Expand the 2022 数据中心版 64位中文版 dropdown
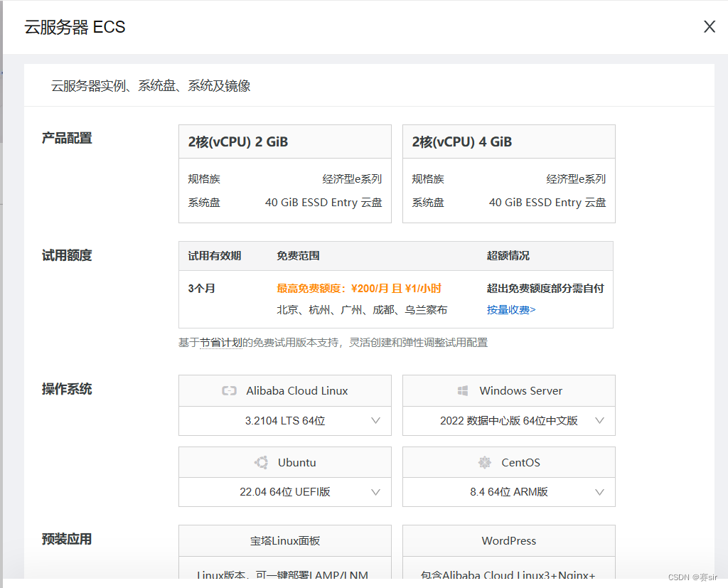 pos(508,421)
